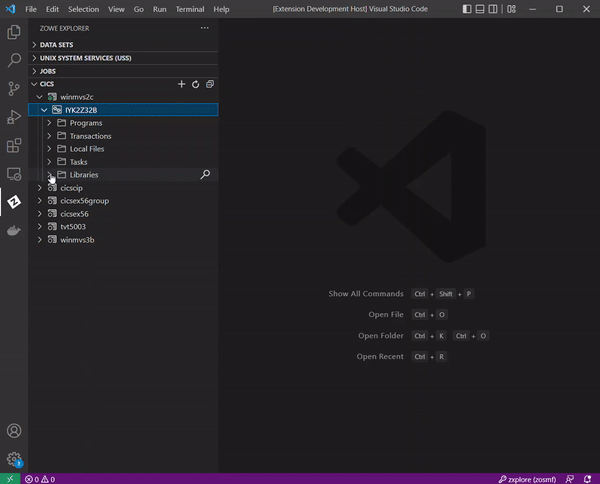Open the Manage settings gear
This screenshot has width=600, height=484.
click(x=14, y=458)
